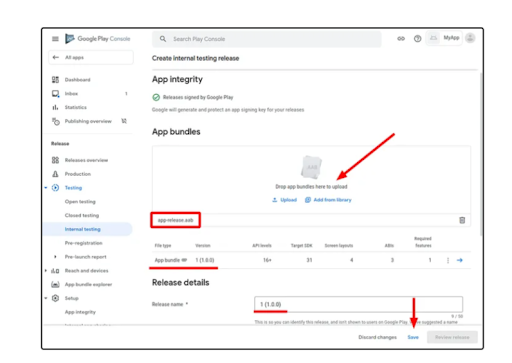512x363 pixels.
Task: Select Closed testing
Action: point(82,215)
